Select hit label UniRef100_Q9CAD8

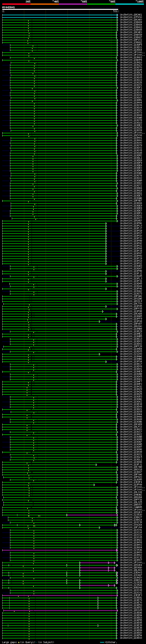pos(131,314)
